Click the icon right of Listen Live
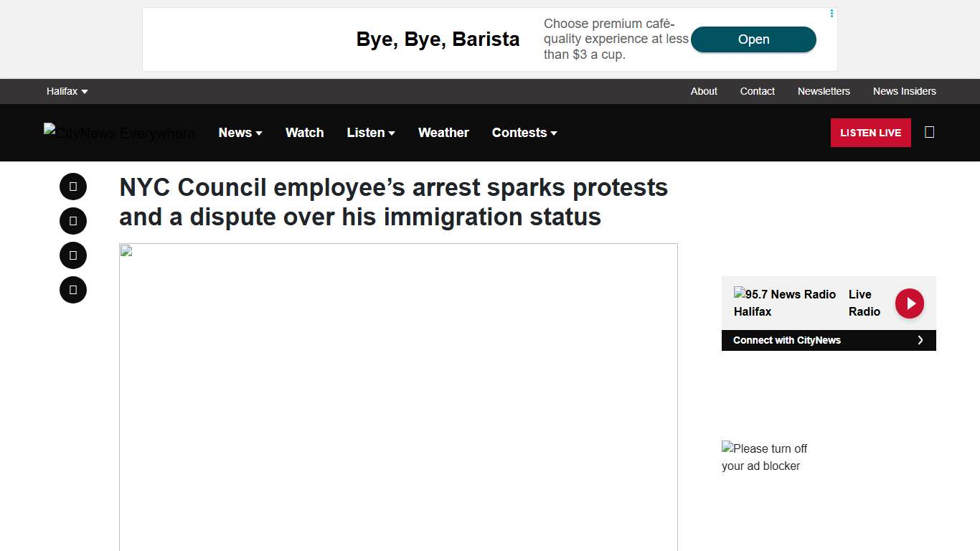Viewport: 980px width, 551px height. [929, 132]
